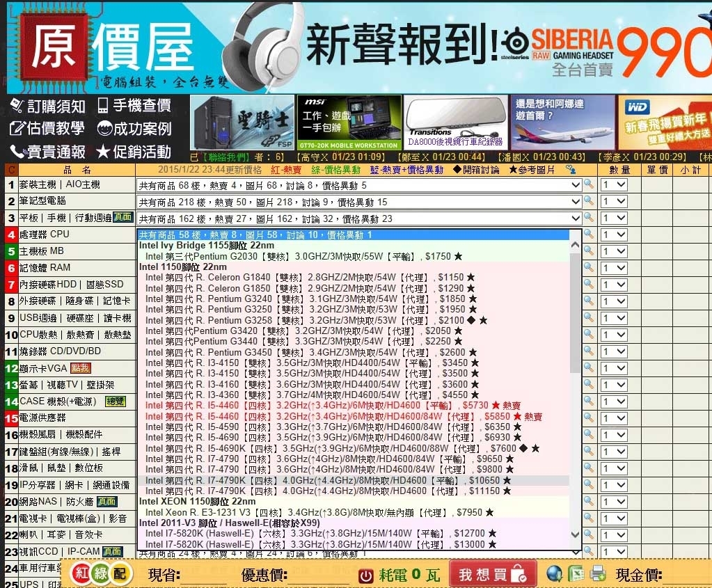This screenshot has width=712, height=588.
Task: Select I5-4690K $7600 option
Action: (354, 448)
